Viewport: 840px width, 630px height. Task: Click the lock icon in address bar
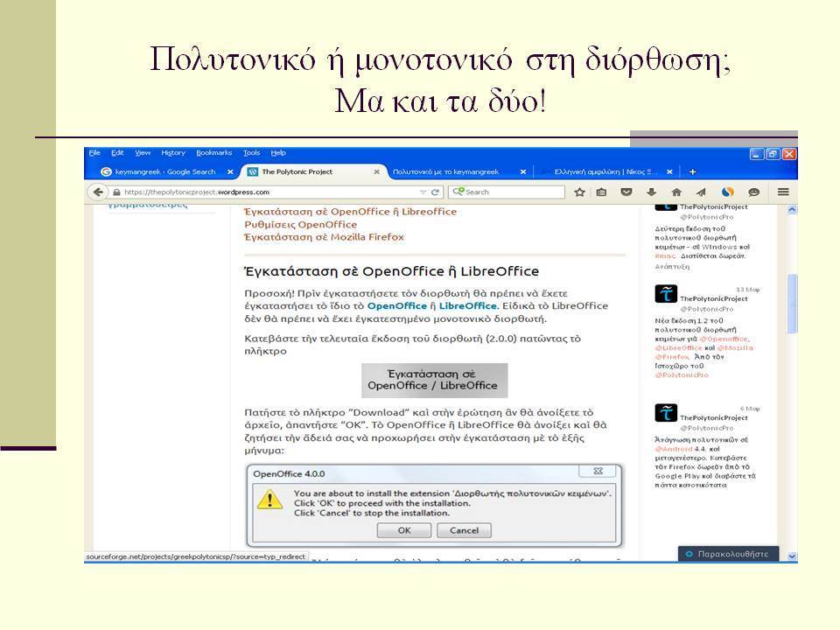[x=116, y=192]
